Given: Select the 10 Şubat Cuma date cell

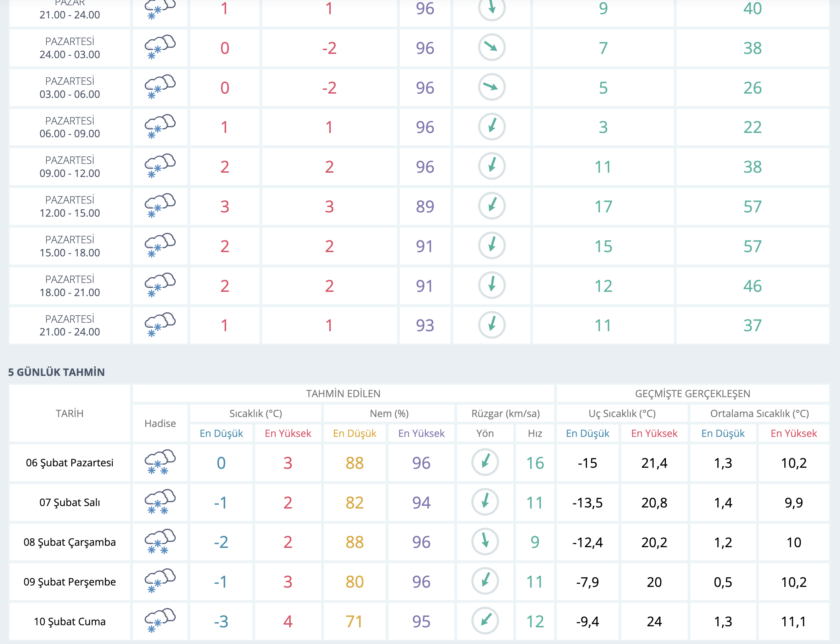Looking at the screenshot, I should pyautogui.click(x=70, y=621).
